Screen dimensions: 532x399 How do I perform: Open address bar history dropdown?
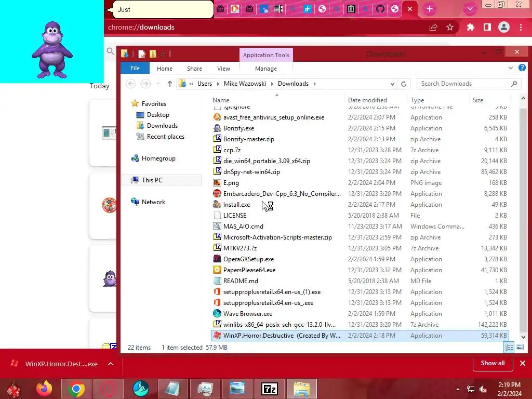pos(393,84)
